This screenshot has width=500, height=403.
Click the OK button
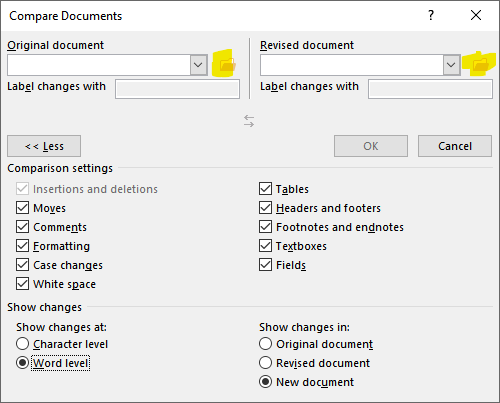click(371, 146)
